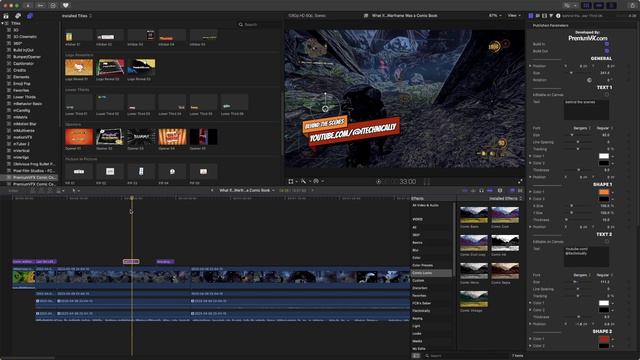Open the viewer zoom percentage dropdown
Image resolution: width=640 pixels, height=360 pixels.
[495, 16]
